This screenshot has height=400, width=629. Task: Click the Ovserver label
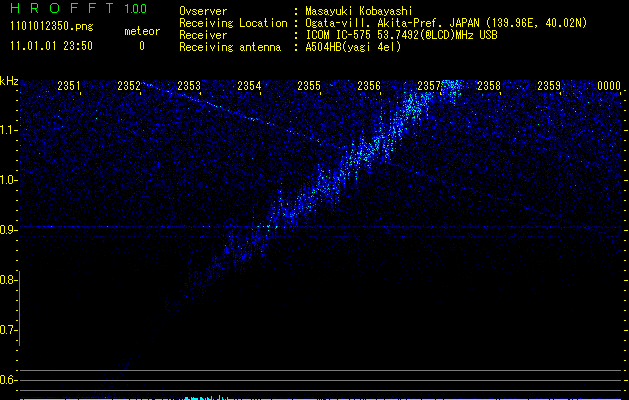point(203,11)
